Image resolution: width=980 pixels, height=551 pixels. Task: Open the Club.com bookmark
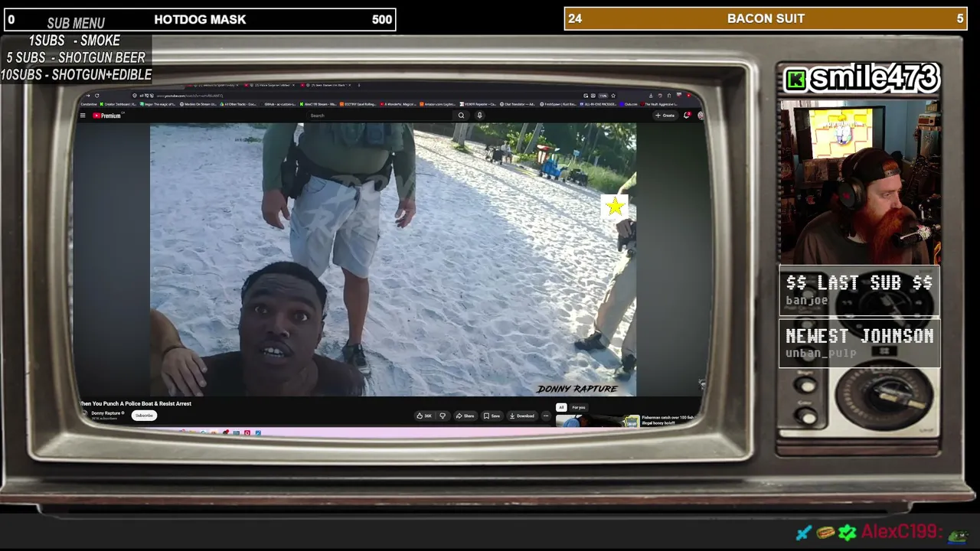coord(629,104)
